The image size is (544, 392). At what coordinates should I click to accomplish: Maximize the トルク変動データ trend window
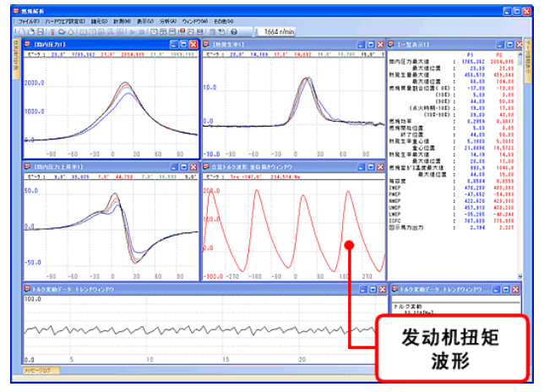[x=373, y=289]
